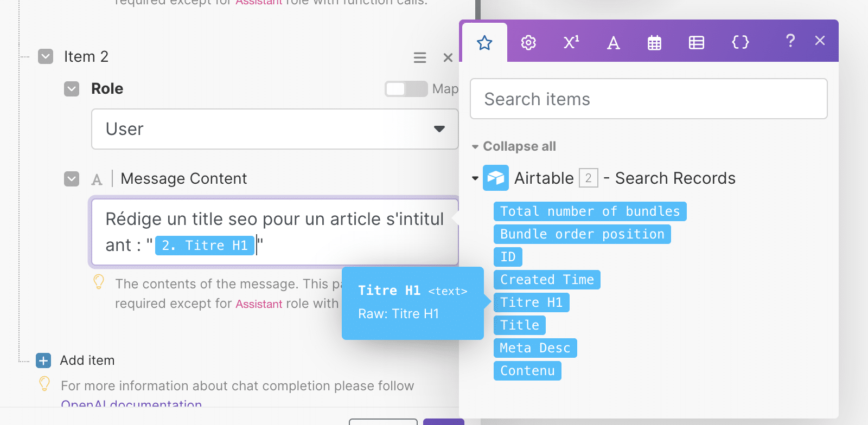Collapse the Message Content field
Viewport: 868px width, 425px height.
[72, 179]
